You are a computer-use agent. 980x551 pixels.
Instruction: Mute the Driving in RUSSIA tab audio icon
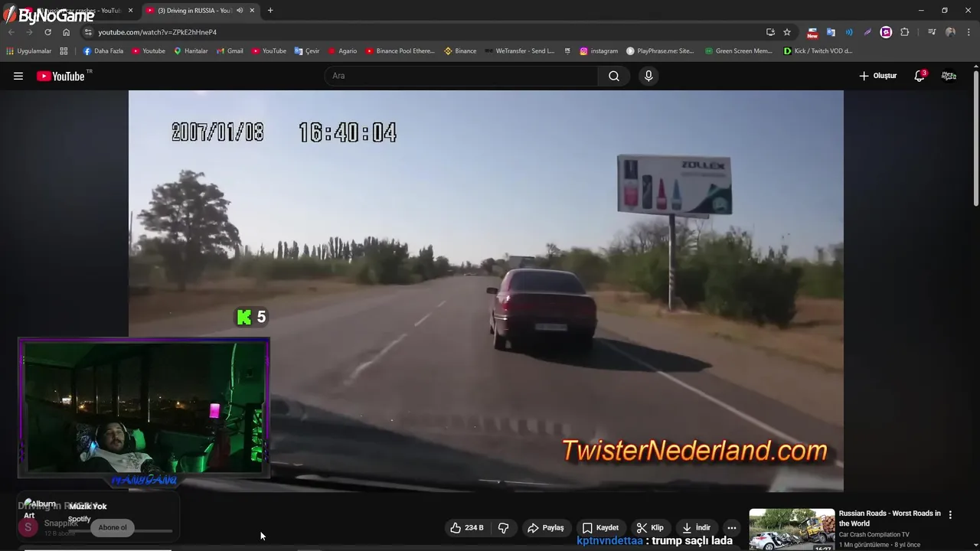pos(240,11)
